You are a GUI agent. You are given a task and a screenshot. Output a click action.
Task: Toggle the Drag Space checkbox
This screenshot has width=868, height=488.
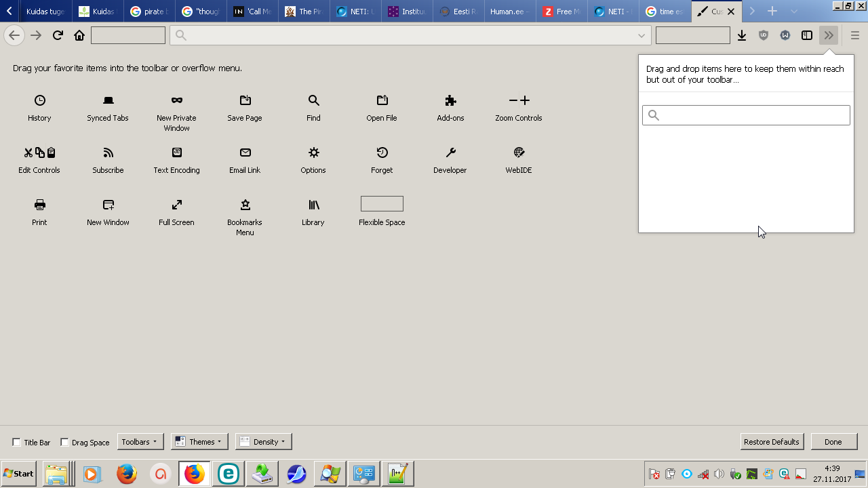[x=65, y=443]
